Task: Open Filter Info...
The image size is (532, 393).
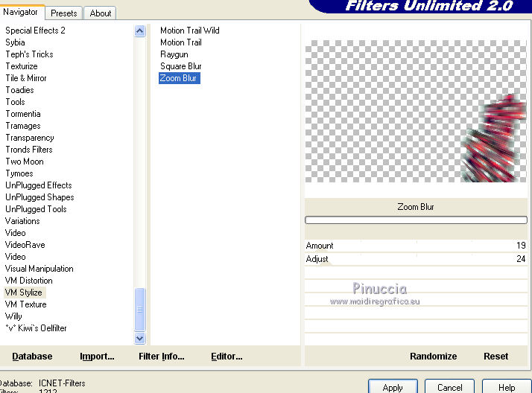Action: pos(162,357)
